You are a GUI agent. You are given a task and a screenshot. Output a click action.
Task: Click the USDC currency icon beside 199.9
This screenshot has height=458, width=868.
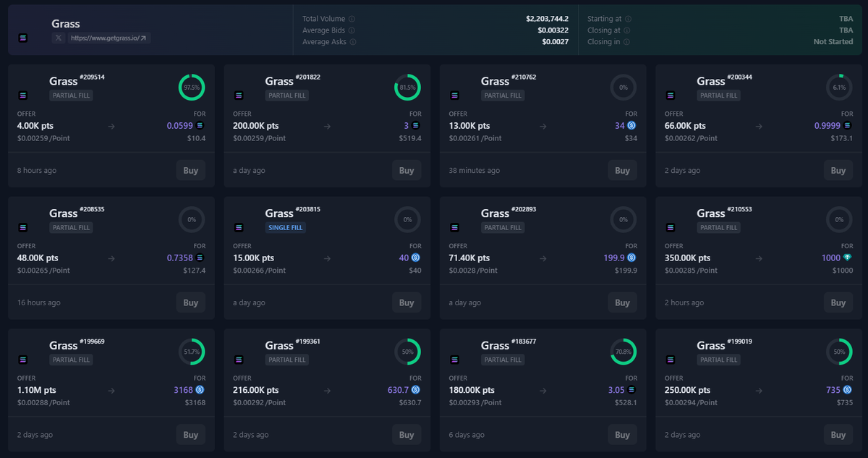[x=632, y=258]
